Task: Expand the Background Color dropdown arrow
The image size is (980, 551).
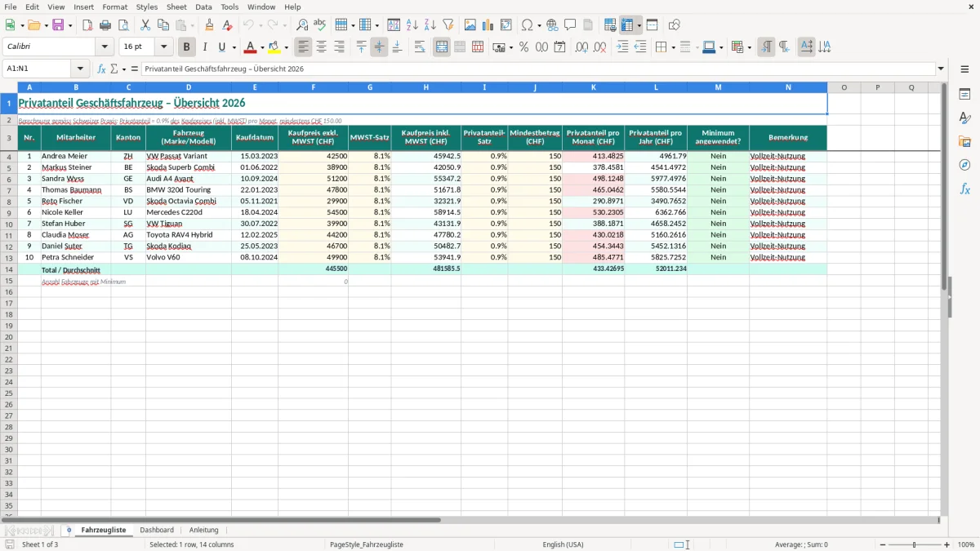Action: point(287,47)
